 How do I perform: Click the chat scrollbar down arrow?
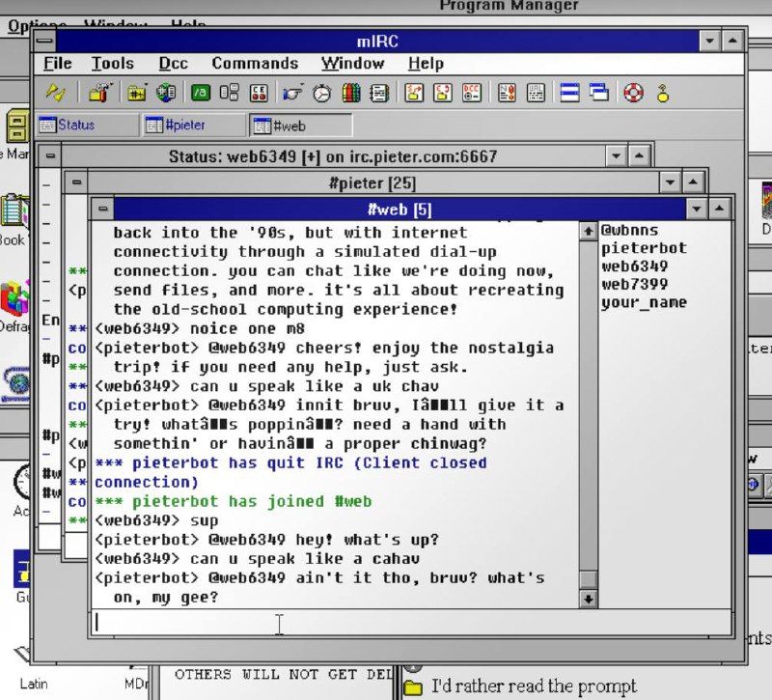point(588,599)
